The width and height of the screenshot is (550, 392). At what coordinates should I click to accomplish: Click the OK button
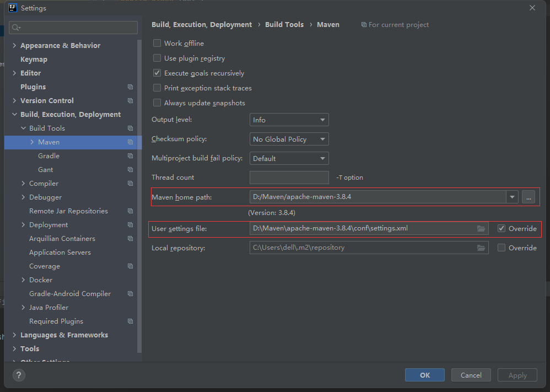coord(424,375)
